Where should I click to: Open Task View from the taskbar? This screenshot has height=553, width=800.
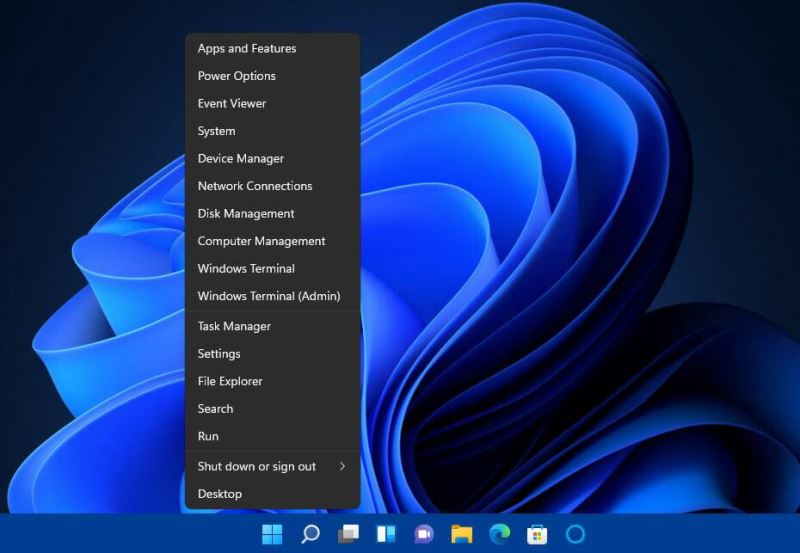(x=348, y=534)
